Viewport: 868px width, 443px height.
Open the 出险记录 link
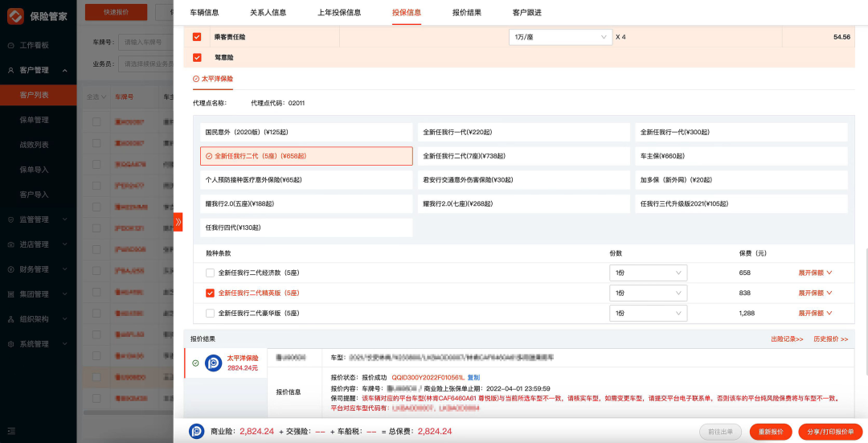[786, 339]
